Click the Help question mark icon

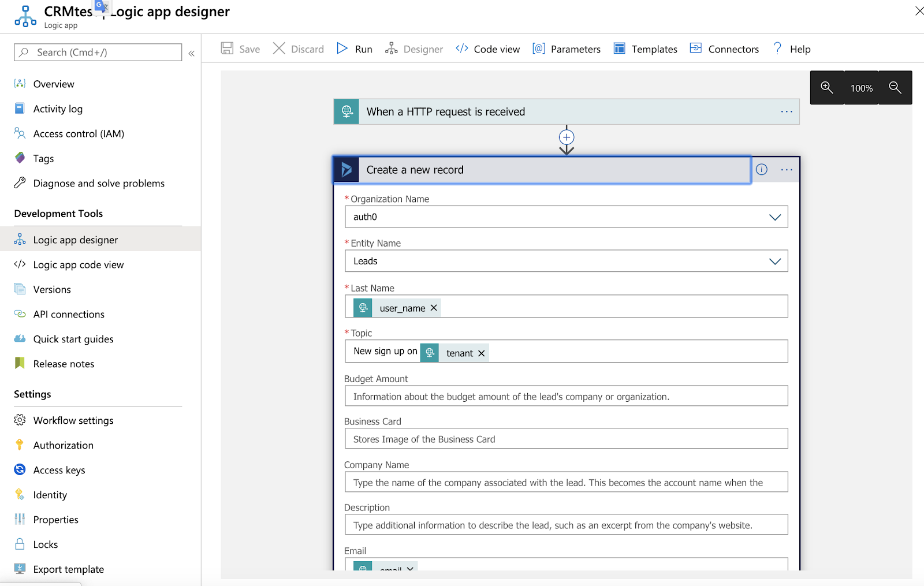pos(777,48)
